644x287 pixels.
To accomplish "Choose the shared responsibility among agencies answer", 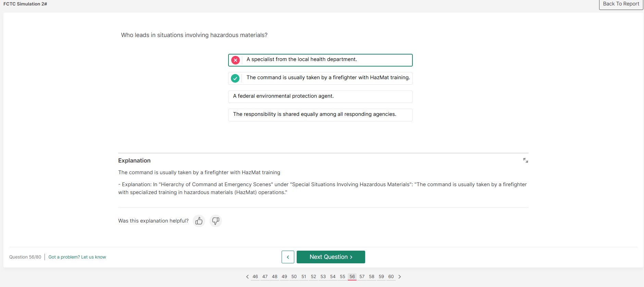I will (320, 115).
